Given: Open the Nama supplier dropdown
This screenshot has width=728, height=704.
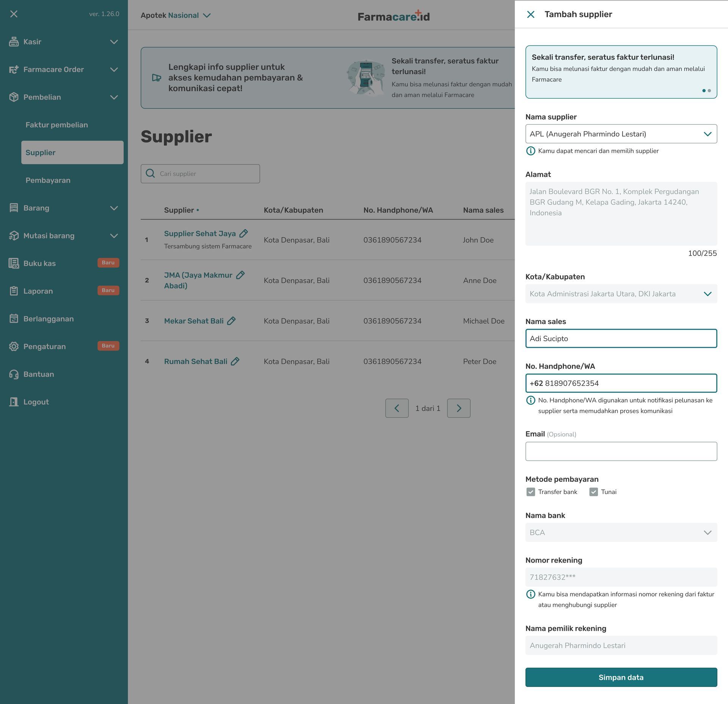Looking at the screenshot, I should pyautogui.click(x=621, y=134).
